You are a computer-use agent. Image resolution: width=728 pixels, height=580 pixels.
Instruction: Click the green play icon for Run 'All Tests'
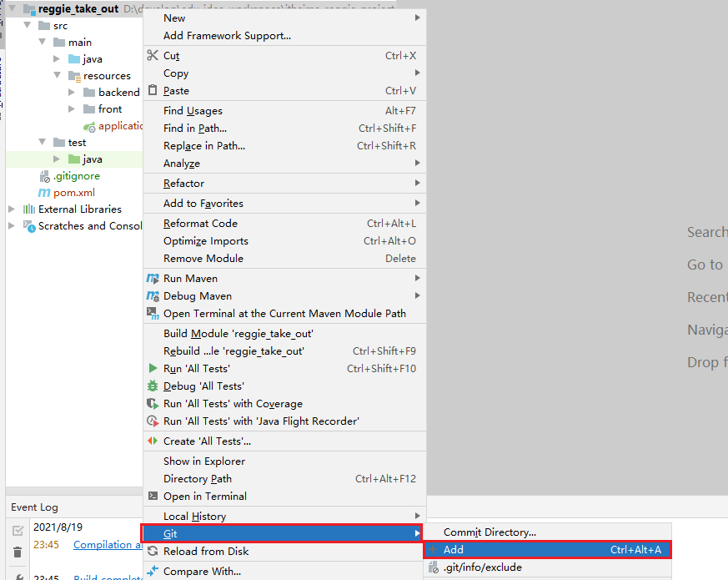153,369
